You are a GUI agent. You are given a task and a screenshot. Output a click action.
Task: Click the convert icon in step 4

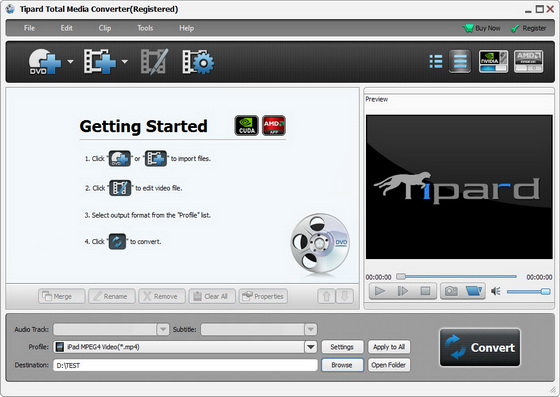pyautogui.click(x=117, y=241)
